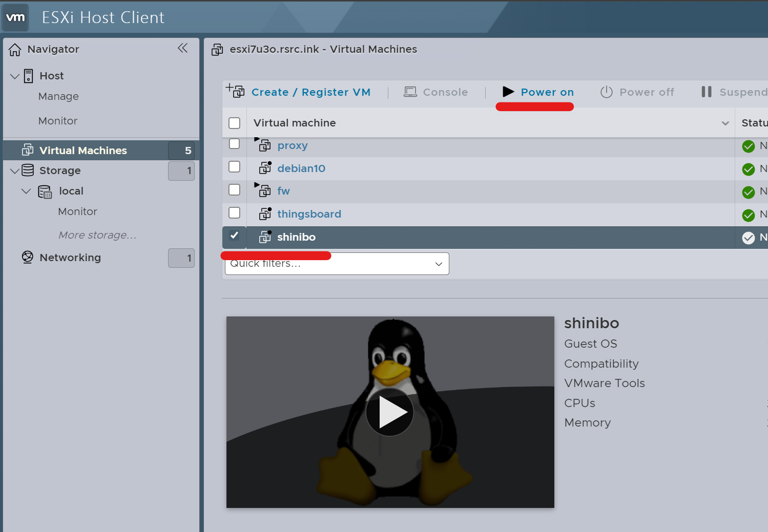Open the Virtual machine column menu arrow

pos(725,123)
